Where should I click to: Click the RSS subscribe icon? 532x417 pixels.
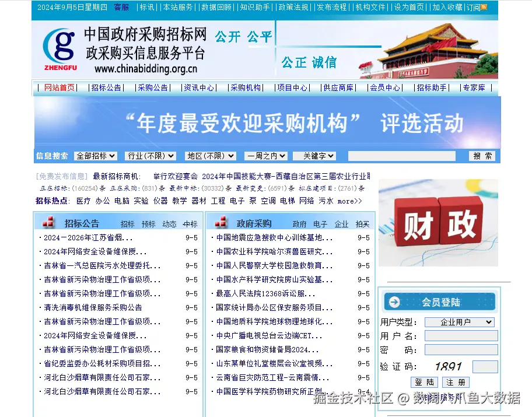pyautogui.click(x=484, y=7)
